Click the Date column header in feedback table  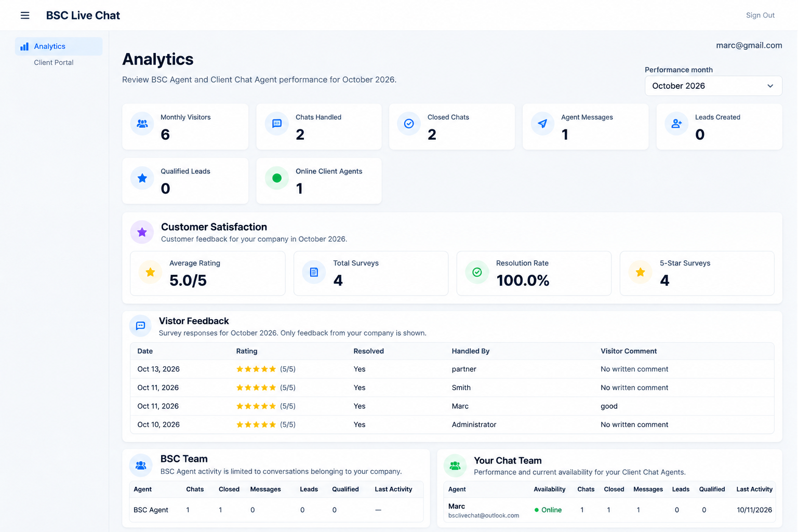pos(145,352)
